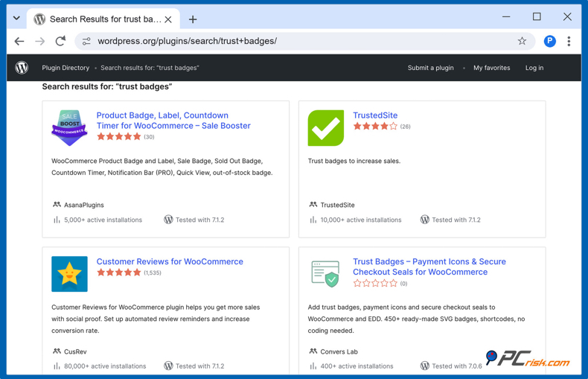This screenshot has width=588, height=379.
Task: Click the 400+ active installations text
Action: 357,366
